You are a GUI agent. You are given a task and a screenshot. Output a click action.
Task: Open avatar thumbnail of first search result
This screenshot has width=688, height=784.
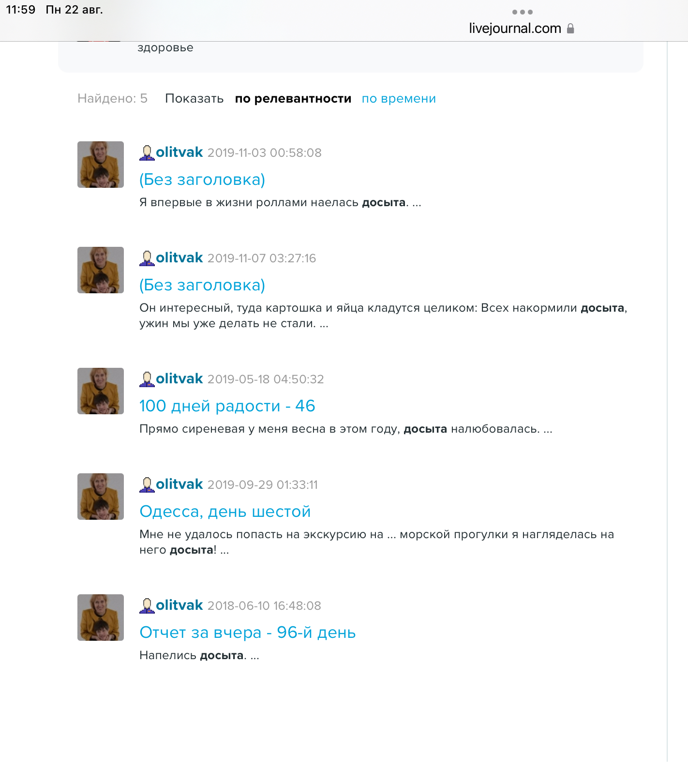click(101, 165)
